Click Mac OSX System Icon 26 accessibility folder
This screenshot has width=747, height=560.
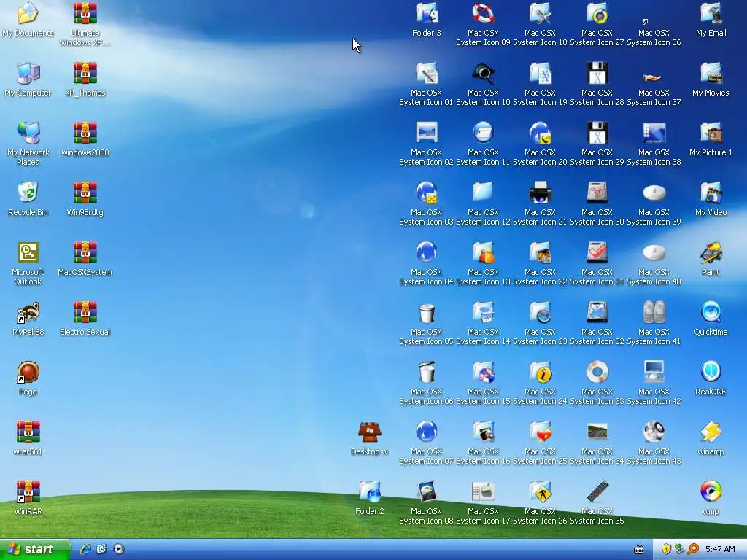click(540, 492)
